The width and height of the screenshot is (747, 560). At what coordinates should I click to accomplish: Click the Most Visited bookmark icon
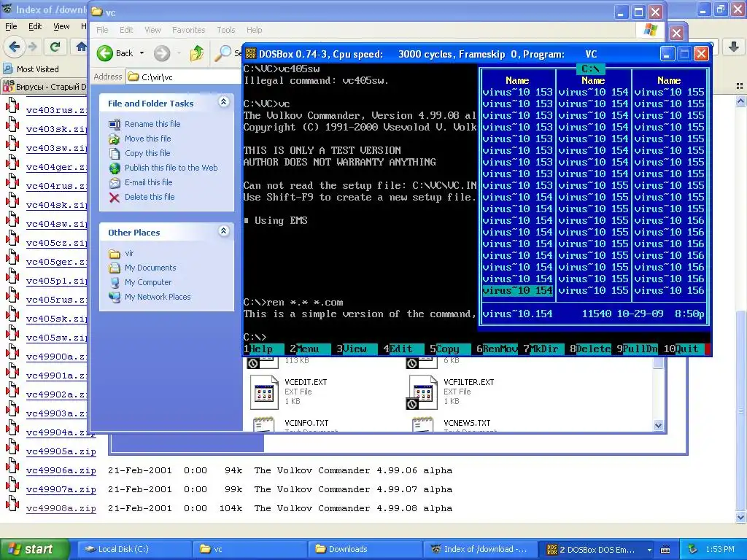pos(7,69)
